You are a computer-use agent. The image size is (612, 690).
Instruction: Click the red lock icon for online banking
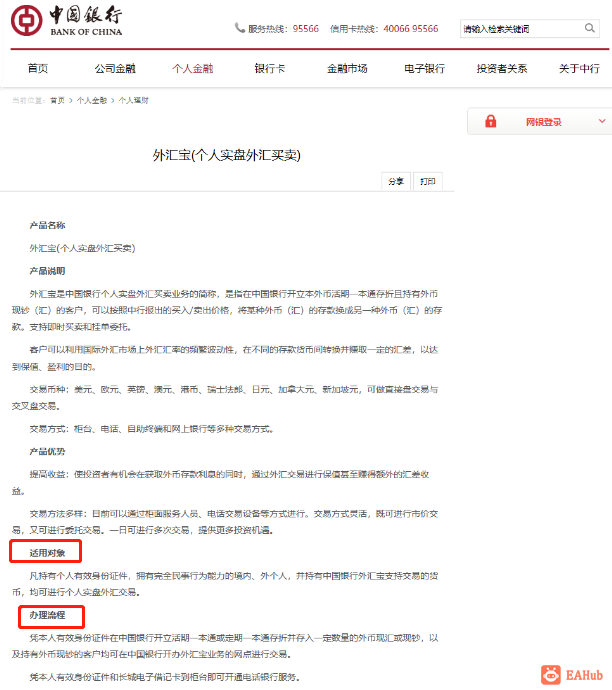point(491,121)
